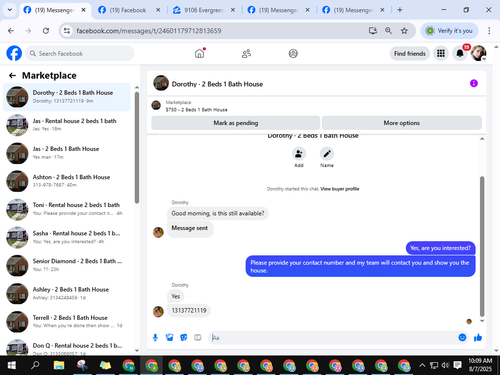Send a voice clip with microphone icon

(x=155, y=338)
